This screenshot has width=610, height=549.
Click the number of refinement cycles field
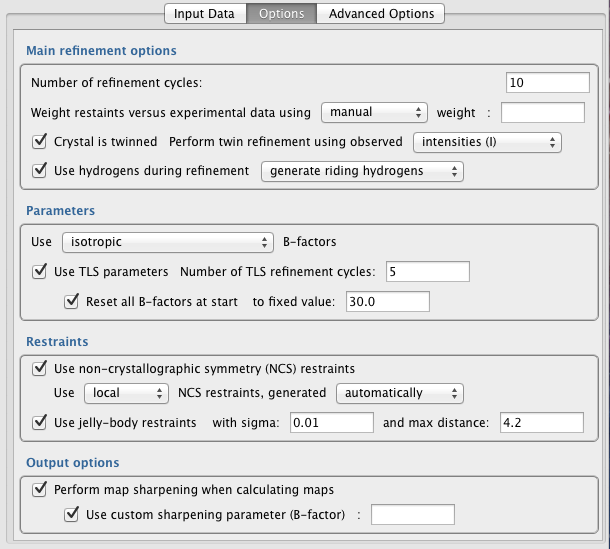pos(547,82)
